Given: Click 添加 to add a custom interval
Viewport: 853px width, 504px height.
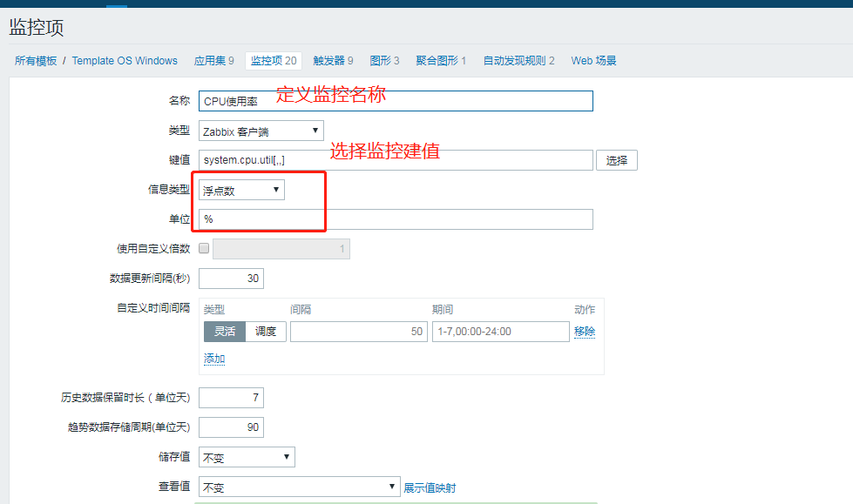Looking at the screenshot, I should point(214,359).
